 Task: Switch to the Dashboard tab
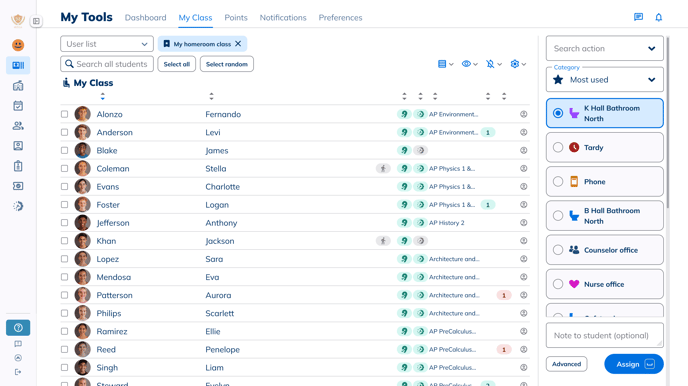pyautogui.click(x=146, y=18)
